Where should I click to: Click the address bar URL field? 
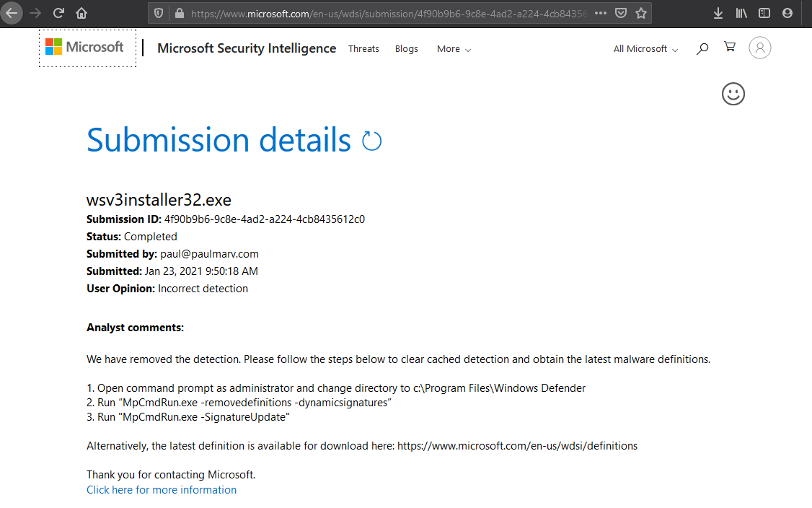pos(389,13)
